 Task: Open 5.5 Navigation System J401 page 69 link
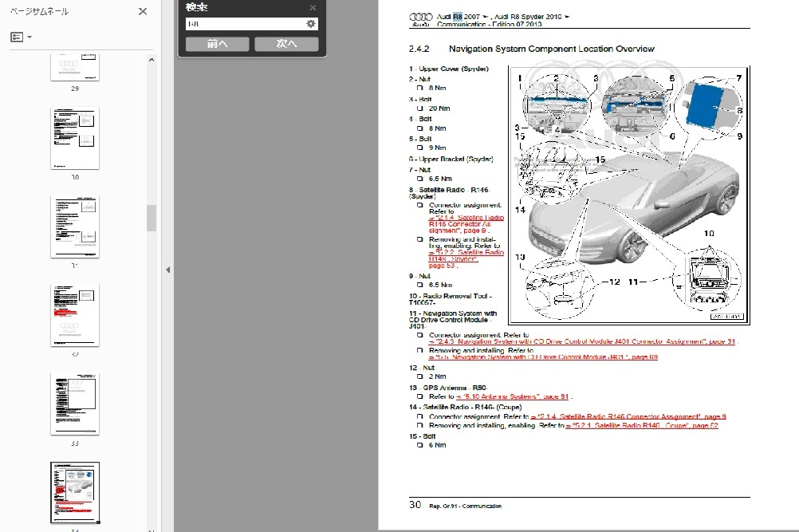tap(543, 357)
